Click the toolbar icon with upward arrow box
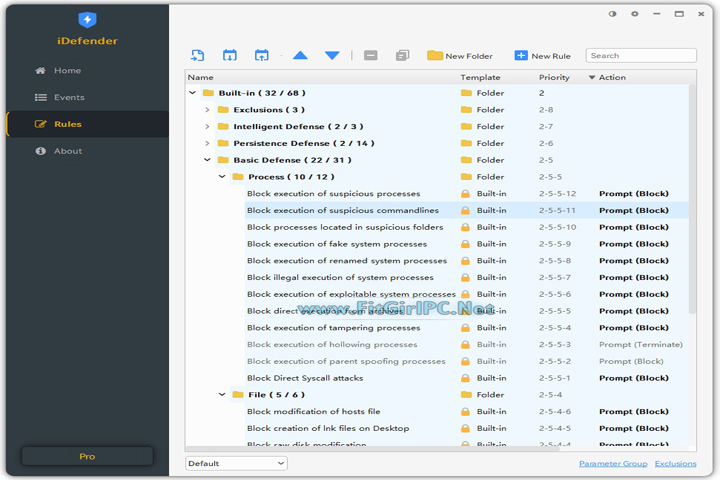 tap(262, 56)
